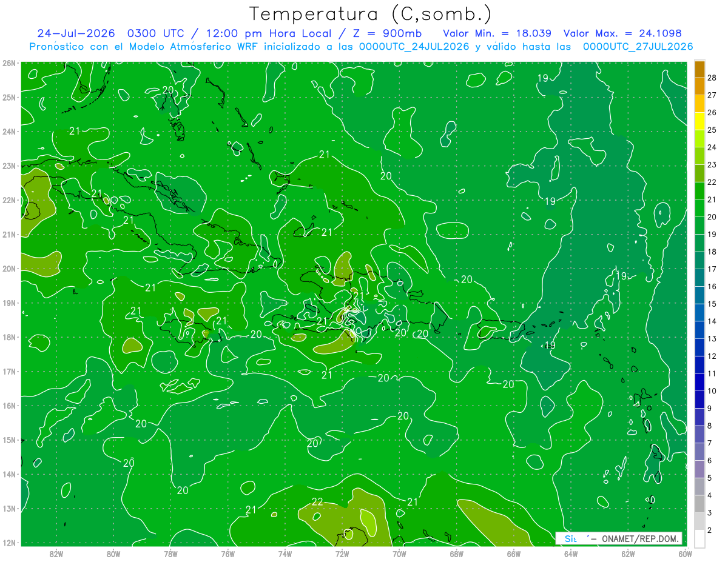Click the color bar legend number 5
This screenshot has height=562, width=728.
click(x=710, y=478)
